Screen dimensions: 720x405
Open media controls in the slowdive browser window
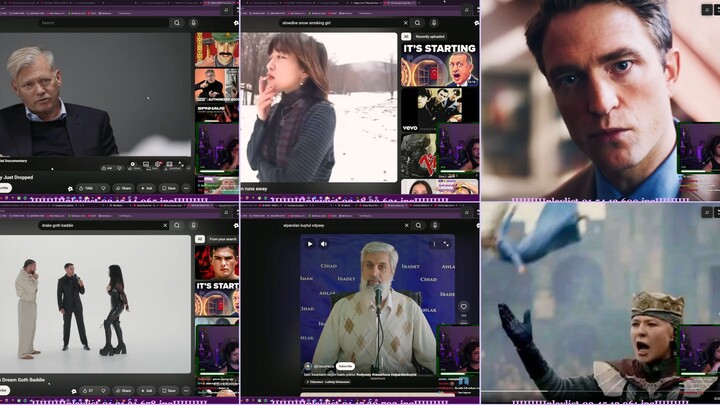point(467,10)
